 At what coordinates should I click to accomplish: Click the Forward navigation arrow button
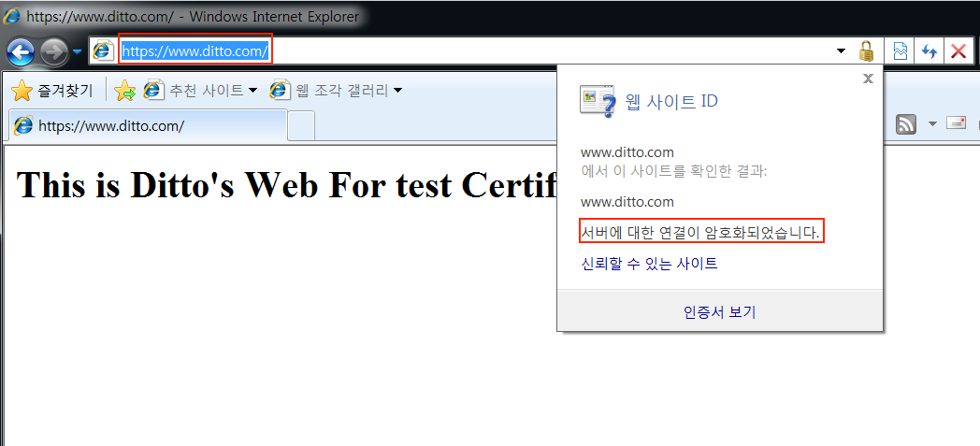point(54,51)
